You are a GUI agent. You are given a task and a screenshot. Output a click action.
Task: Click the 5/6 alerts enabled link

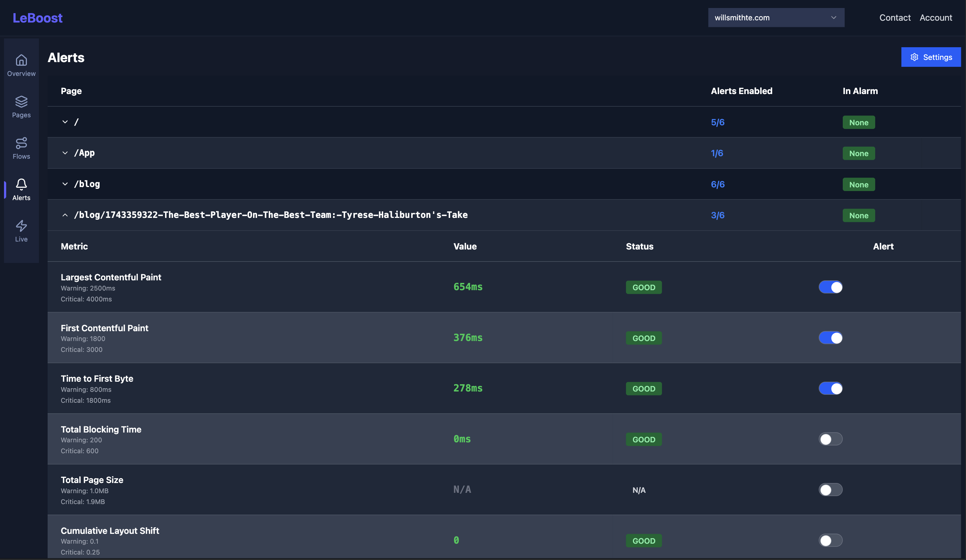pos(717,122)
